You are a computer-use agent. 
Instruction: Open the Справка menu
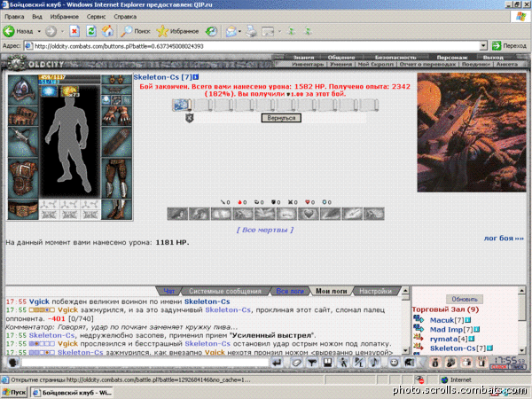[125, 17]
